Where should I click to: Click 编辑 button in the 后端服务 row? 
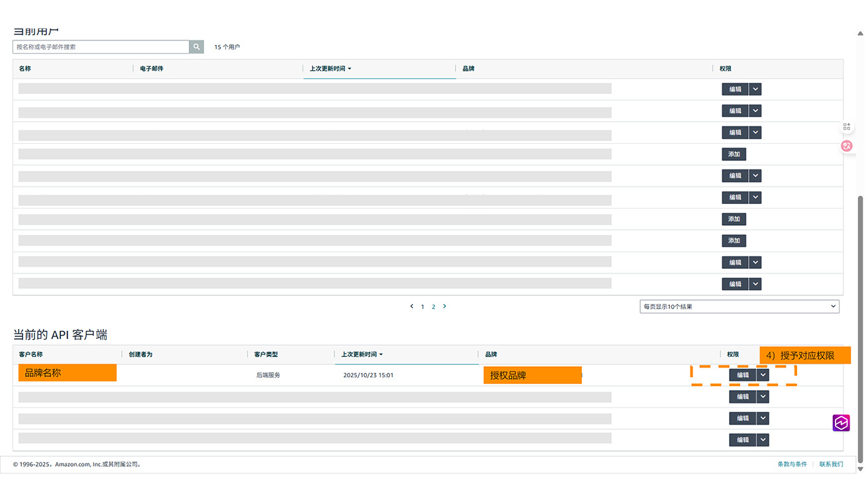[743, 375]
